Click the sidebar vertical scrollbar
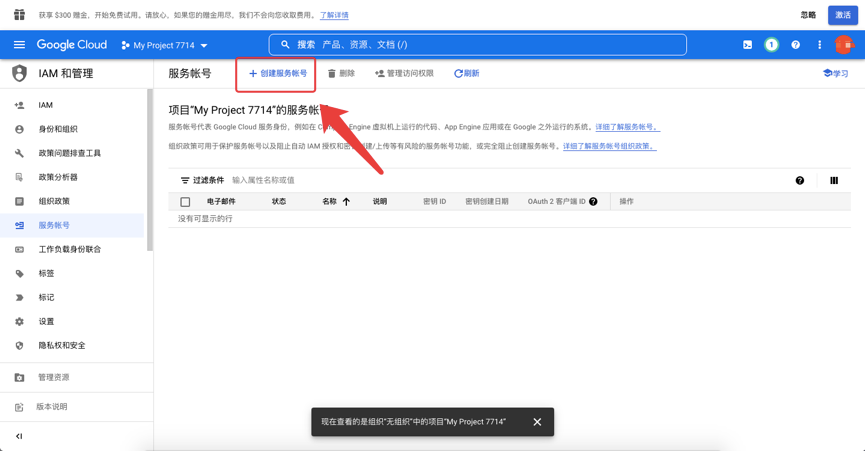This screenshot has width=865, height=451. pos(149,170)
